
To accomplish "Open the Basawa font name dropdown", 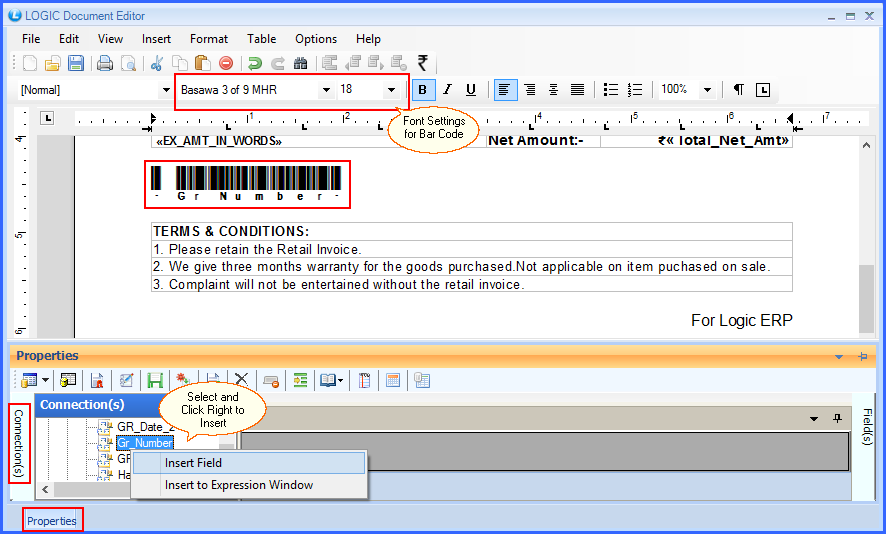I will point(326,90).
